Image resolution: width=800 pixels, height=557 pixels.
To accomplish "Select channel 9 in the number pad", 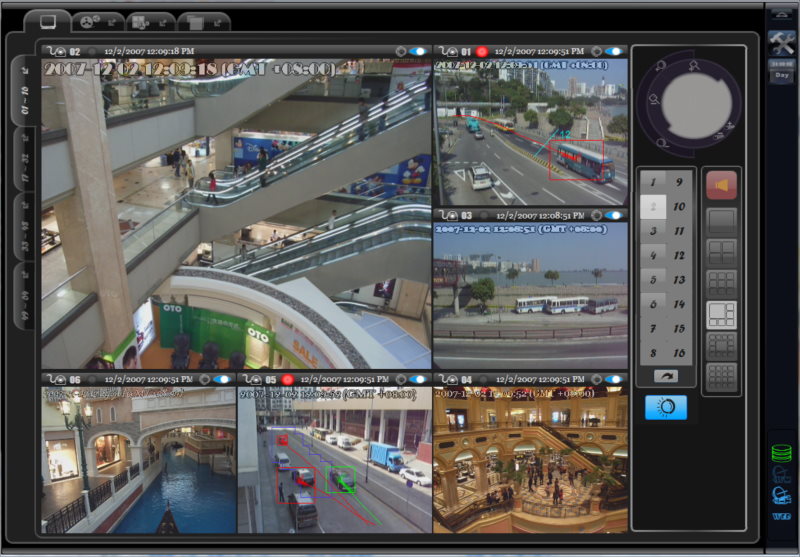I will coord(680,182).
